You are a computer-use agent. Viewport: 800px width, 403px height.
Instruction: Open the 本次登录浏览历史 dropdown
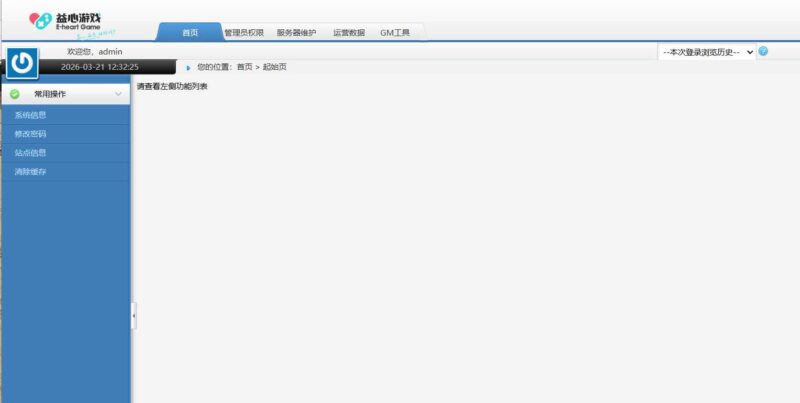pos(707,52)
